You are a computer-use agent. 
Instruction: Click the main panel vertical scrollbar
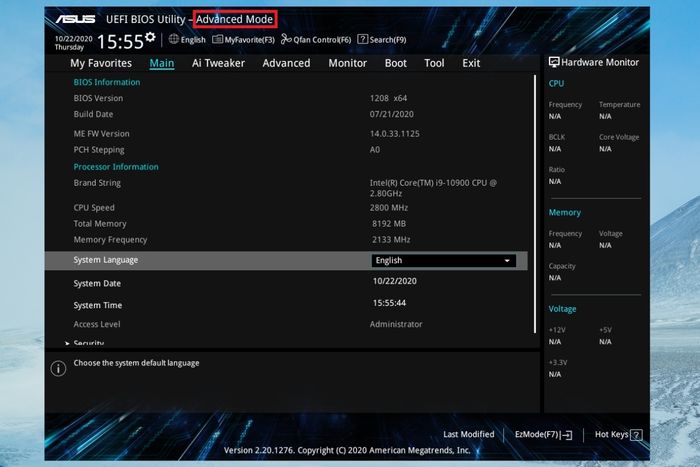(535, 204)
